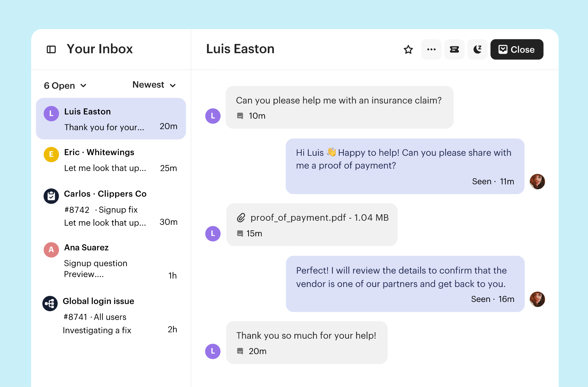Click agent avatar beside proof of payment request
Screen dimensions: 588x387
point(537,182)
